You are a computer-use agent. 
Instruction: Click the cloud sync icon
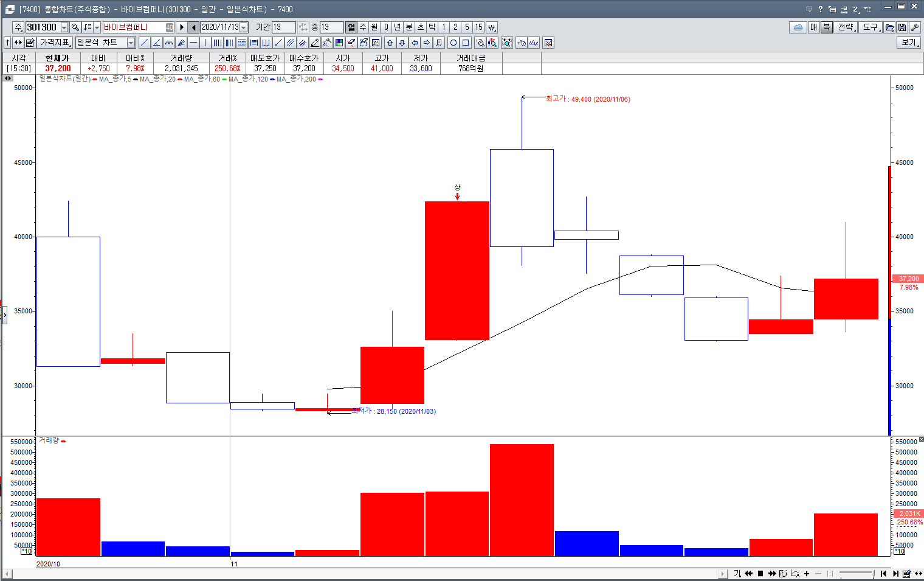[x=798, y=27]
